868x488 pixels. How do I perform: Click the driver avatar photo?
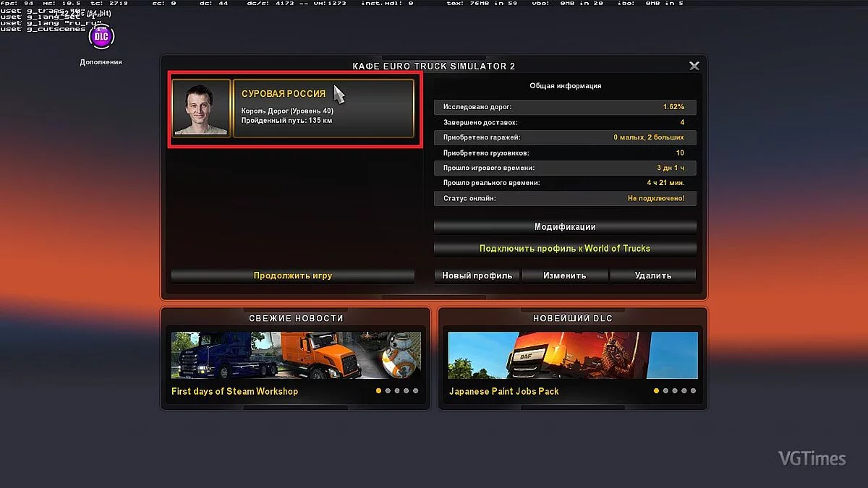[202, 108]
